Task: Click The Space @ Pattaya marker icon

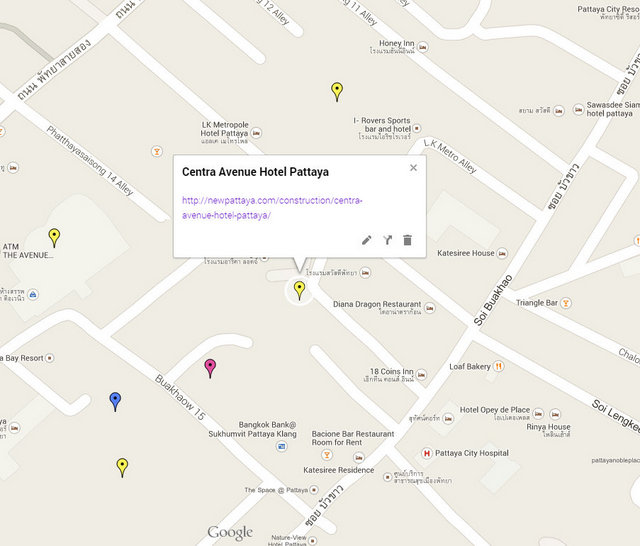Action: 314,489
